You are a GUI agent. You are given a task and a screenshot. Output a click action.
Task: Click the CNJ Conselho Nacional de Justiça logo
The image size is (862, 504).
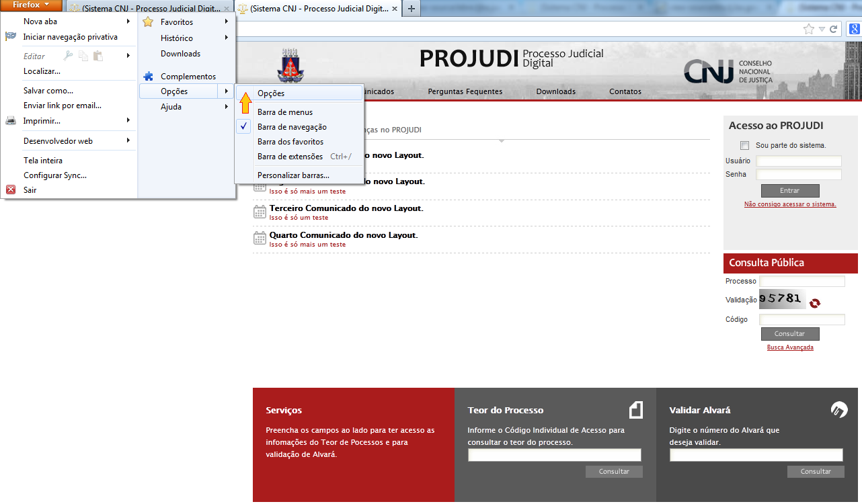tap(728, 72)
